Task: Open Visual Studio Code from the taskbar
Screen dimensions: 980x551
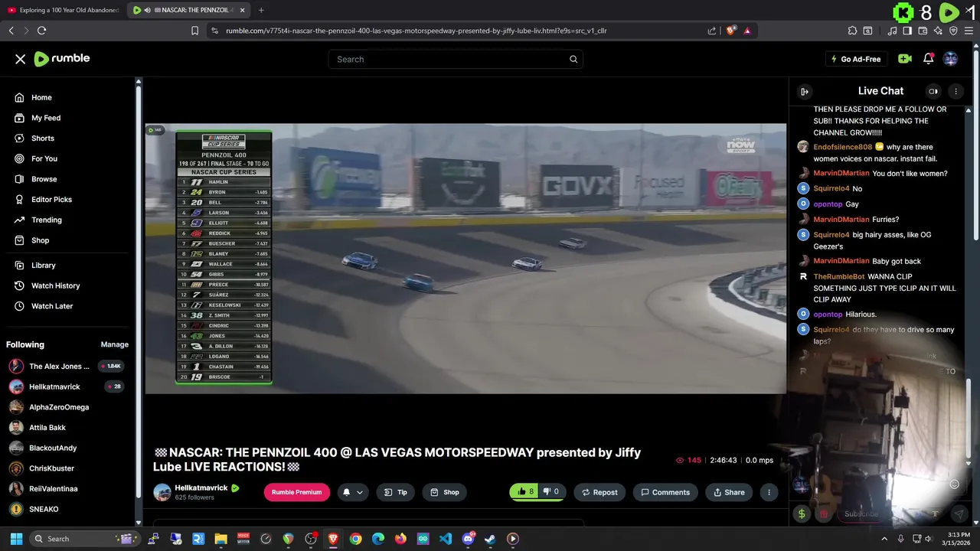Action: click(446, 539)
